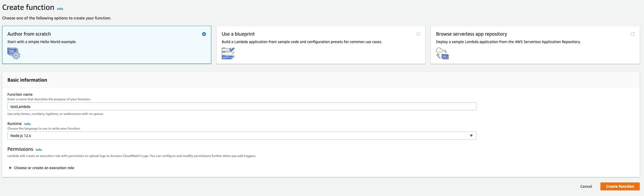Image resolution: width=644 pixels, height=196 pixels.
Task: Select the Author from scratch radio button
Action: pos(204,34)
